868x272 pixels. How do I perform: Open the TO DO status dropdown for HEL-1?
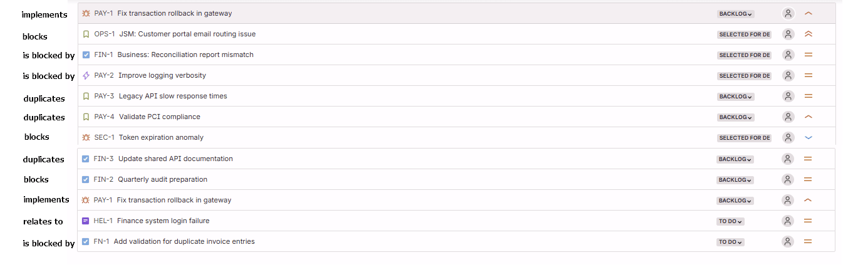[730, 221]
